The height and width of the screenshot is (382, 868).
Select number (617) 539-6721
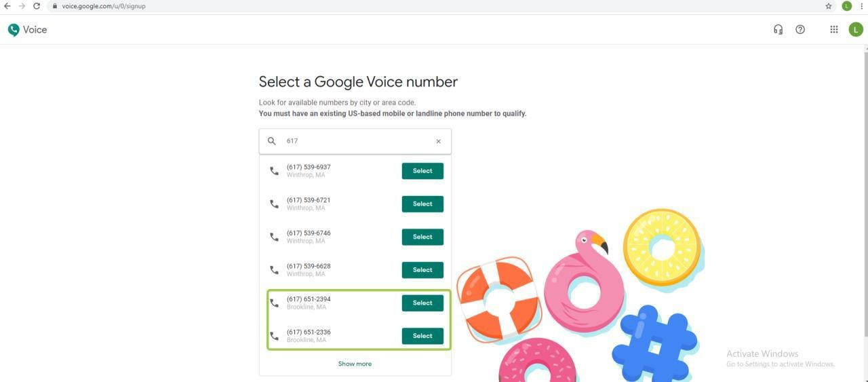click(422, 204)
